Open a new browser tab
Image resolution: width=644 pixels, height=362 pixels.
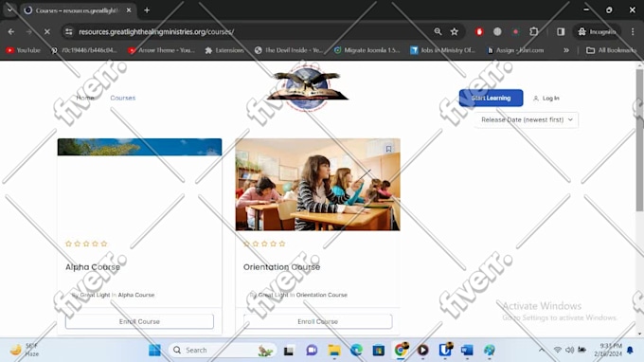(147, 10)
